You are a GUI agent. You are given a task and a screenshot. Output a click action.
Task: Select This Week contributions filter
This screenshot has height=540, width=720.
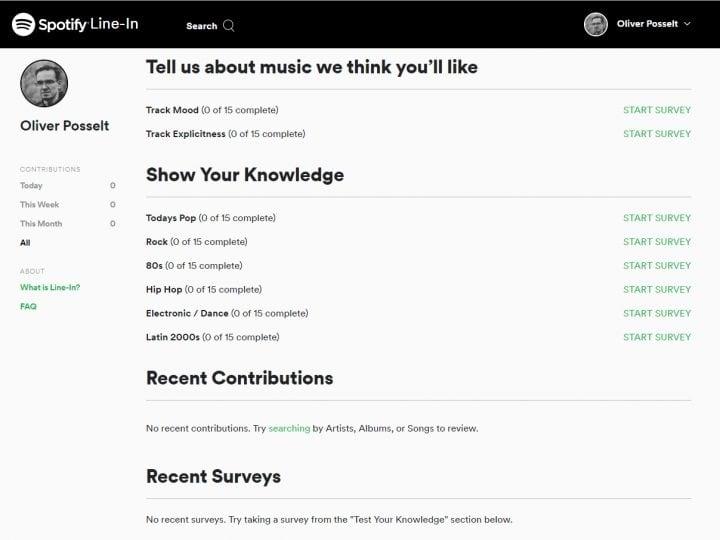[39, 205]
